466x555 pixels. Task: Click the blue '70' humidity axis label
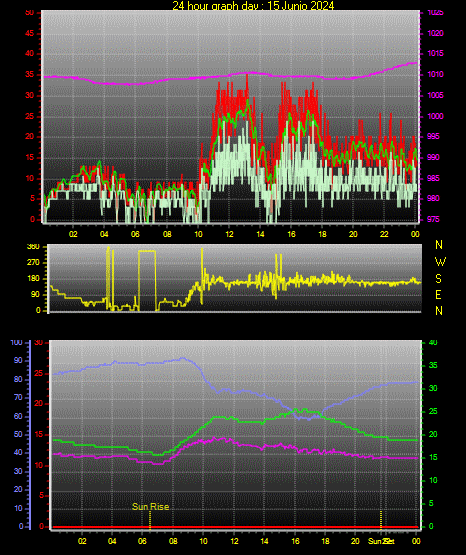click(x=18, y=397)
